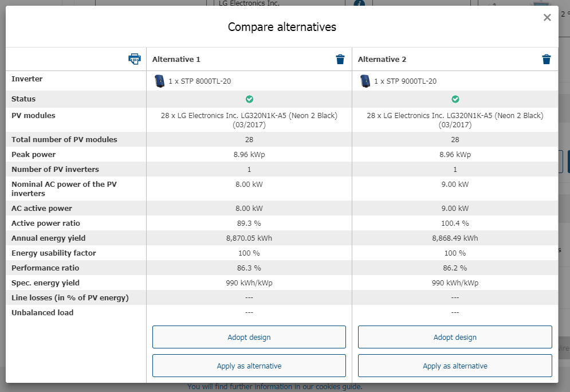
Task: Click 'Energy usability factor' row label
Action: click(54, 253)
